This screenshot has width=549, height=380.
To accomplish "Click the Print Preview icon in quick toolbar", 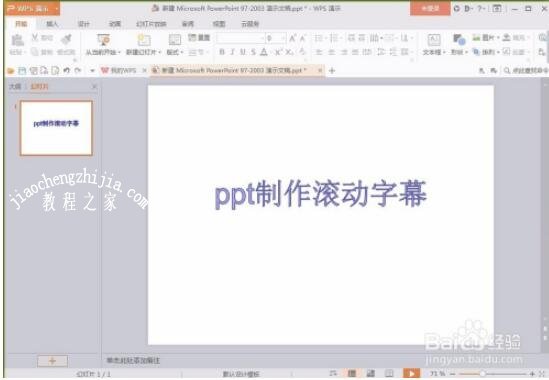I will click(x=55, y=71).
